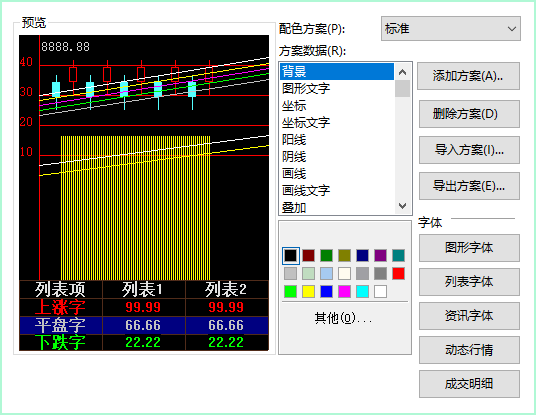Pick the dark gray swatch

380,273
